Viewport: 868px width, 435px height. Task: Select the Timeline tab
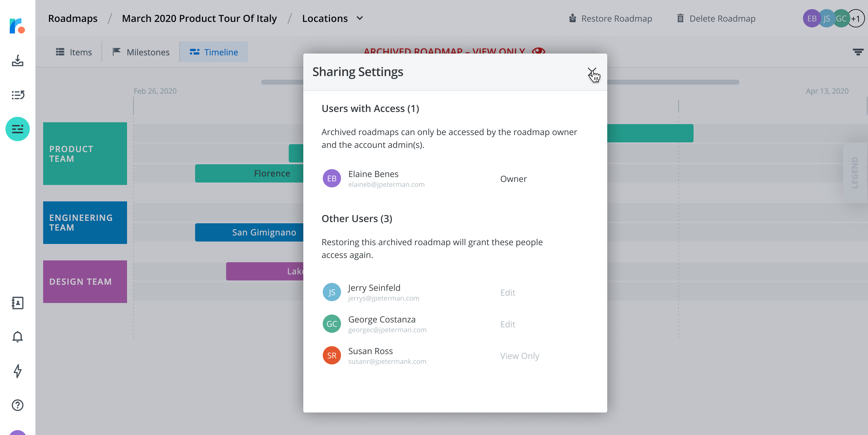(x=214, y=52)
